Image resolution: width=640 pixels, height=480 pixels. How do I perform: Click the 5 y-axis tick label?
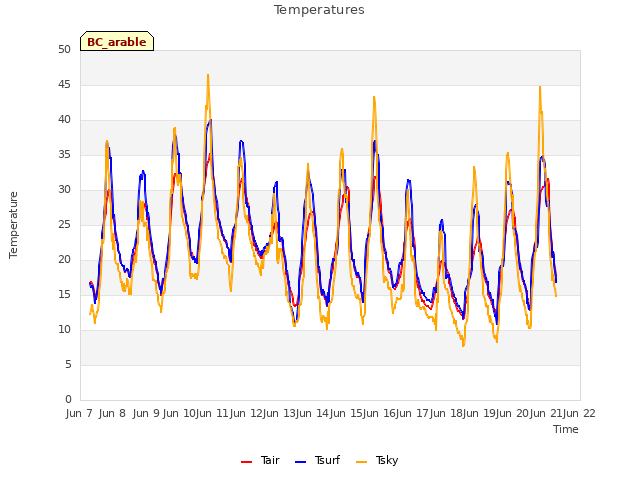68,364
